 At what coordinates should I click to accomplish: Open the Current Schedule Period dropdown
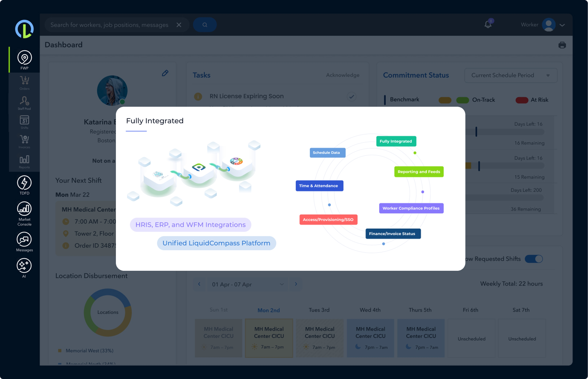[x=511, y=75]
